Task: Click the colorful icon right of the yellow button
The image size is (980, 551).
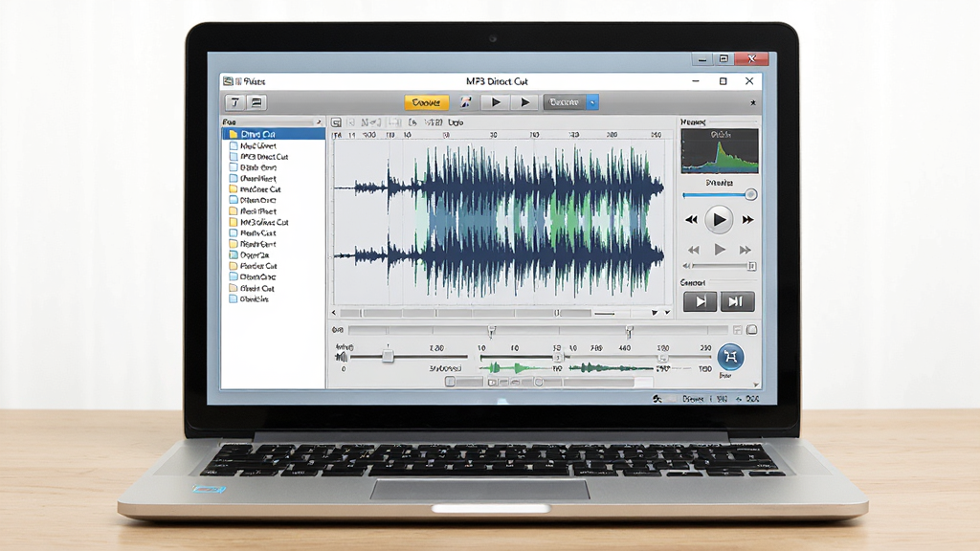Action: coord(466,101)
